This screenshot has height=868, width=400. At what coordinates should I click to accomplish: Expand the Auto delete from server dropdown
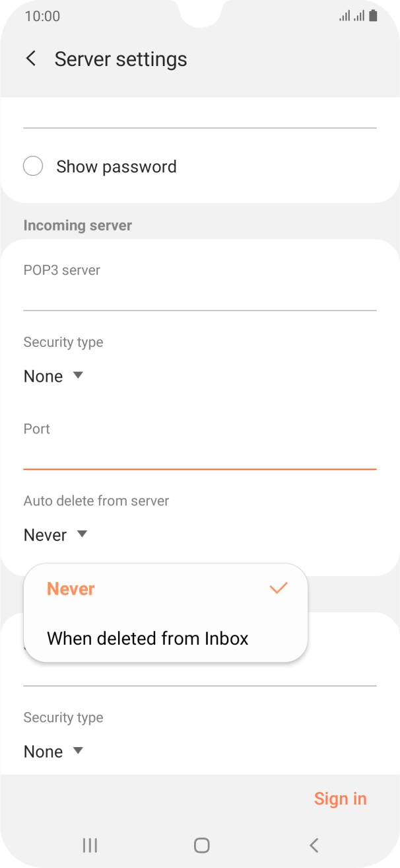55,534
